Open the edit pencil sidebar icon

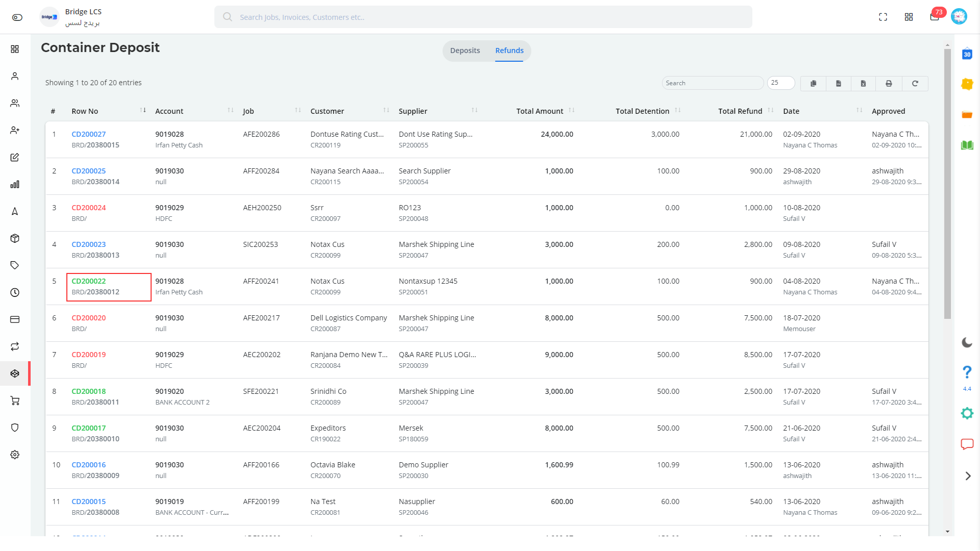[15, 157]
